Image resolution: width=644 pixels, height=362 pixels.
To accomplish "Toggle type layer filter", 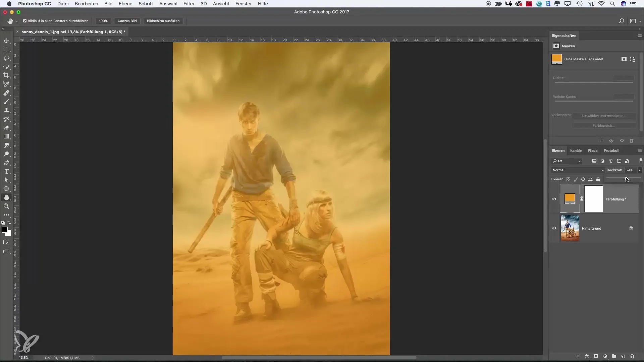I will 610,161.
